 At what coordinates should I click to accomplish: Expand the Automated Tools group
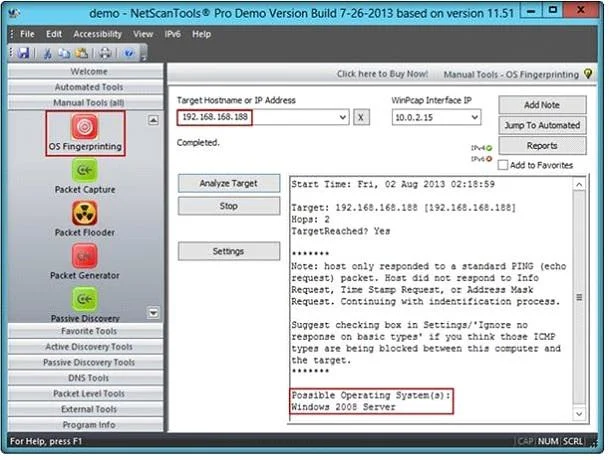[85, 87]
